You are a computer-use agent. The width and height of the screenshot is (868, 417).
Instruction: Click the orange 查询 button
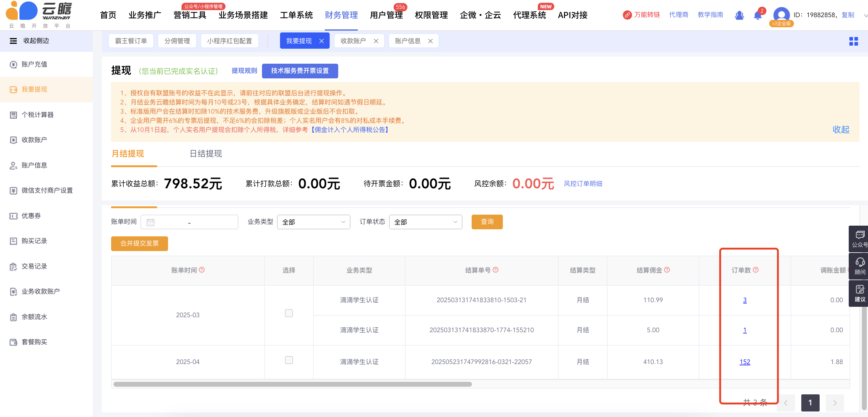pyautogui.click(x=487, y=222)
